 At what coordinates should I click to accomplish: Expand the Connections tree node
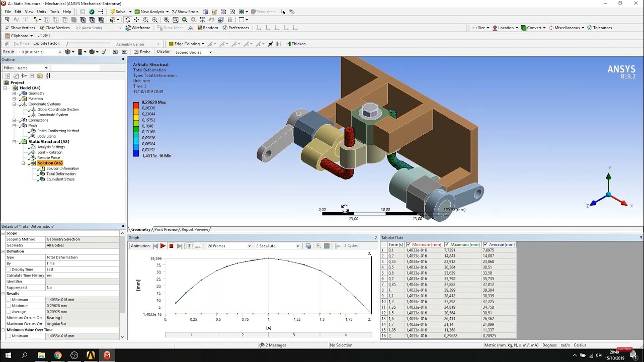click(14, 120)
